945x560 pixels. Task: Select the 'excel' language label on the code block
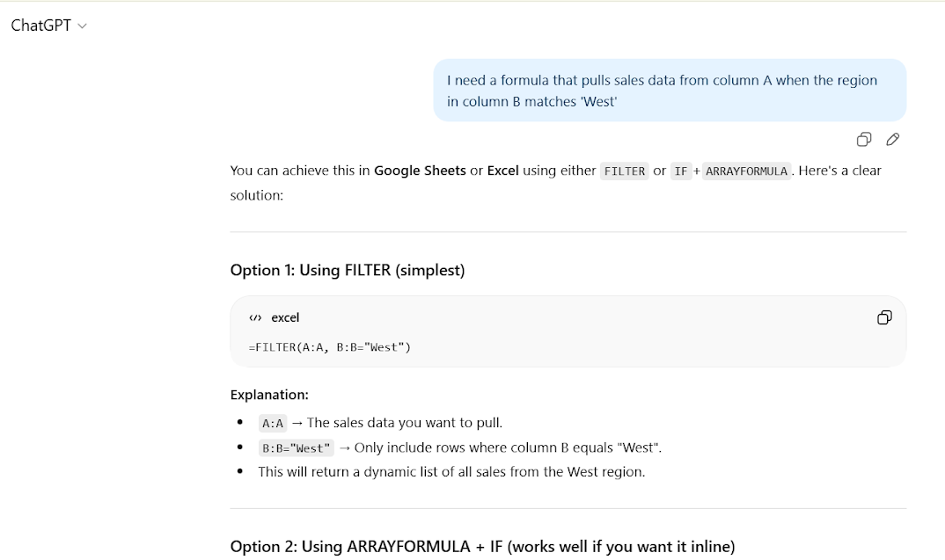point(284,317)
